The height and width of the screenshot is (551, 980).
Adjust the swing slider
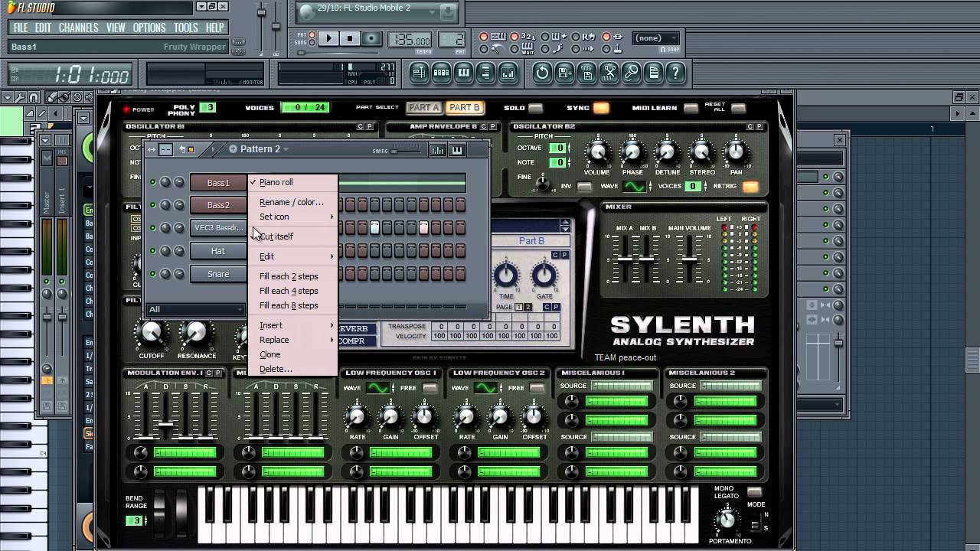pos(406,151)
